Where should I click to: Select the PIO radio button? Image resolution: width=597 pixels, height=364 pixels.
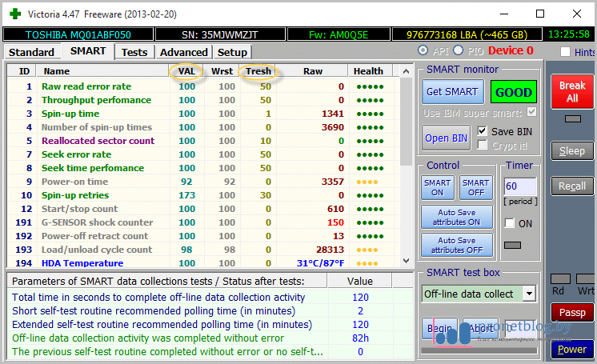tap(458, 50)
